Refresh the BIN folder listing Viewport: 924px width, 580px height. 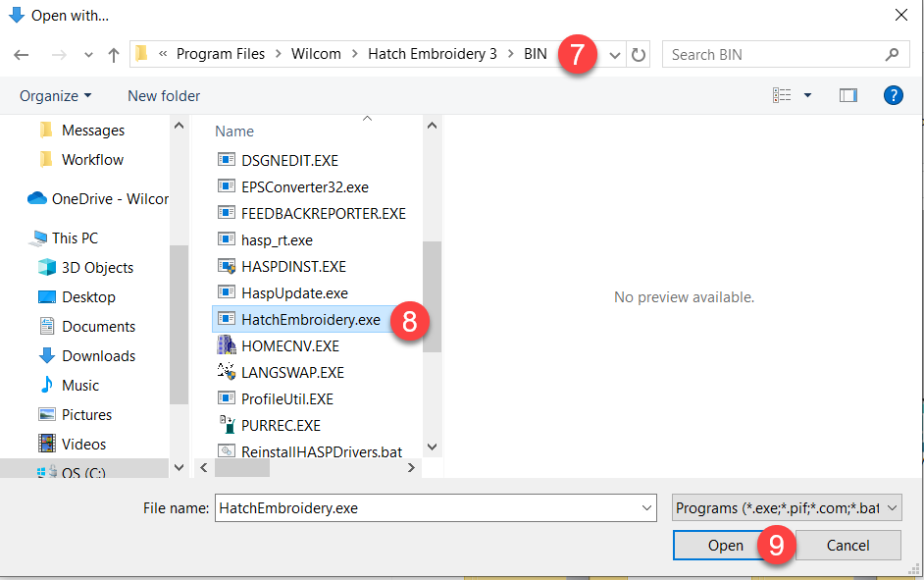tap(639, 55)
